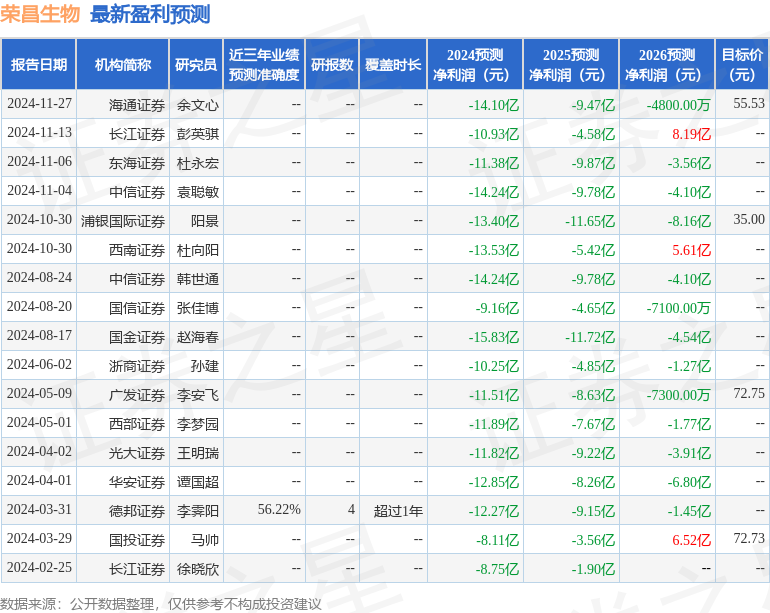Click the target price 55.53
The image size is (770, 613).
749,104
